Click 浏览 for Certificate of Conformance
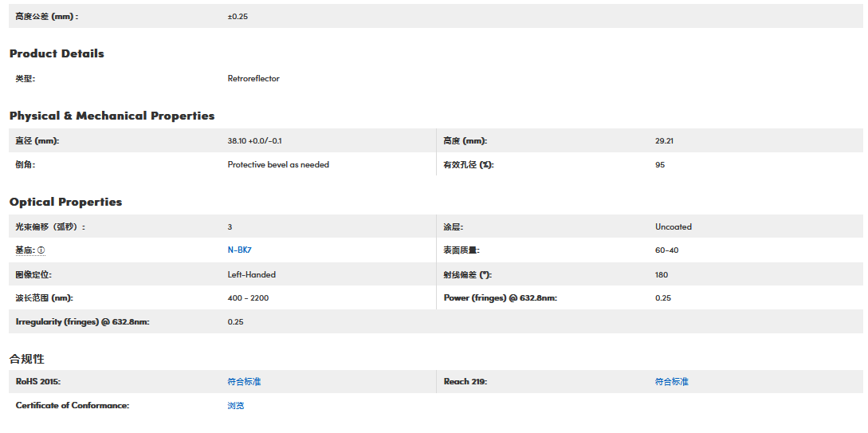 (236, 406)
